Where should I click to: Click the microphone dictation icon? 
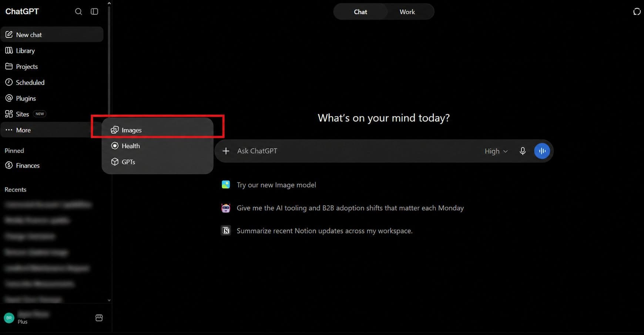click(x=523, y=151)
